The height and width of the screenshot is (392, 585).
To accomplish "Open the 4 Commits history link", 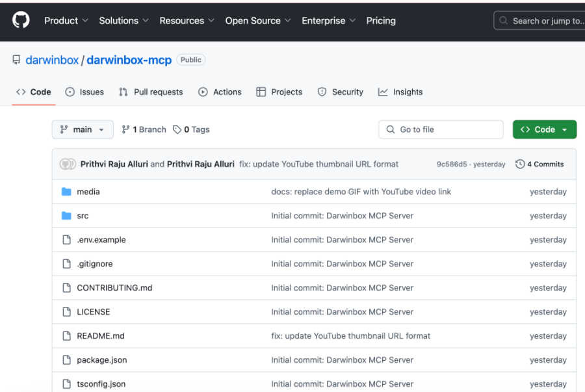I will click(x=540, y=164).
